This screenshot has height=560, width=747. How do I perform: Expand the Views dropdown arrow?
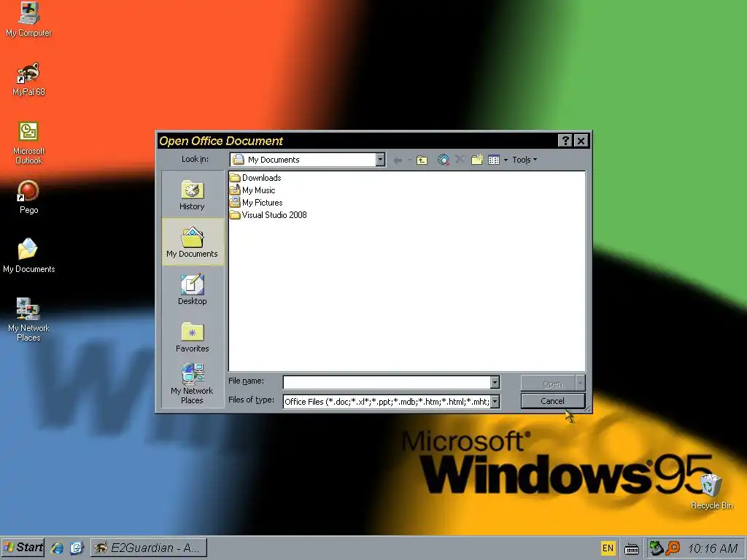(x=506, y=160)
